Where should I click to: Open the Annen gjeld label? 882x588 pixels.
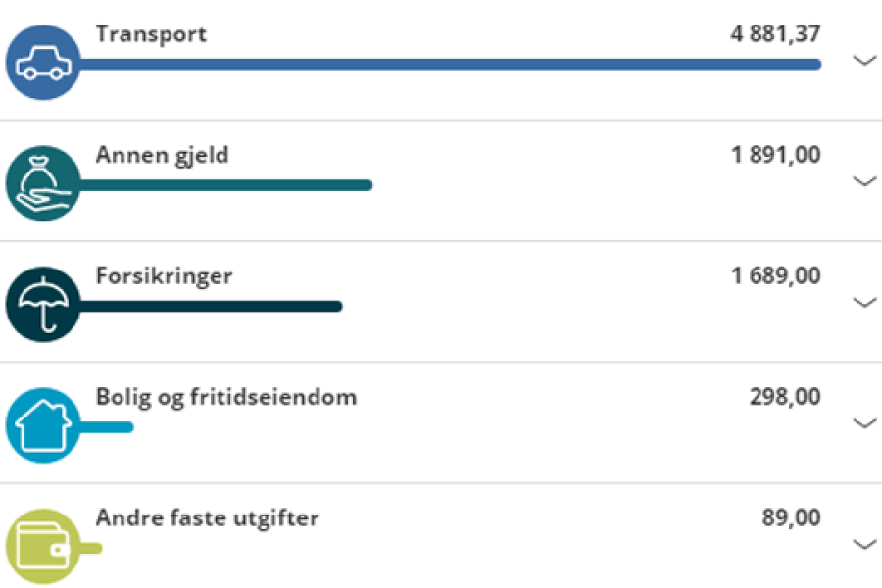[x=163, y=156]
